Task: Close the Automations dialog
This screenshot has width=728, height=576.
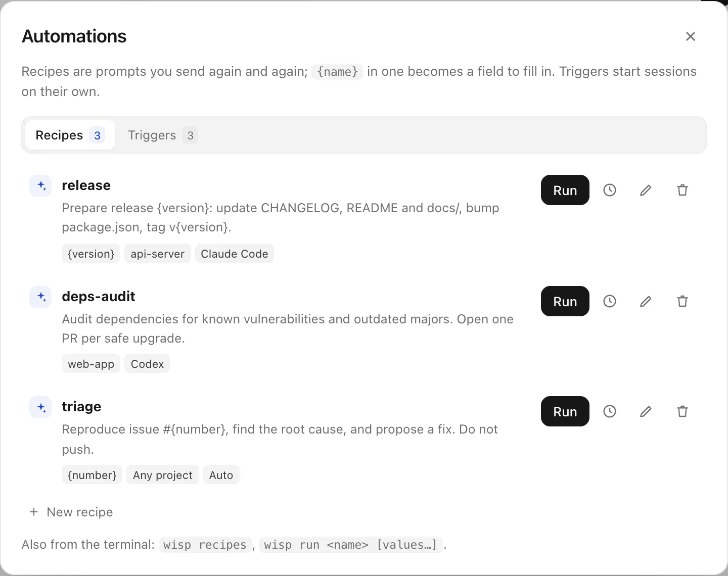Action: coord(691,36)
